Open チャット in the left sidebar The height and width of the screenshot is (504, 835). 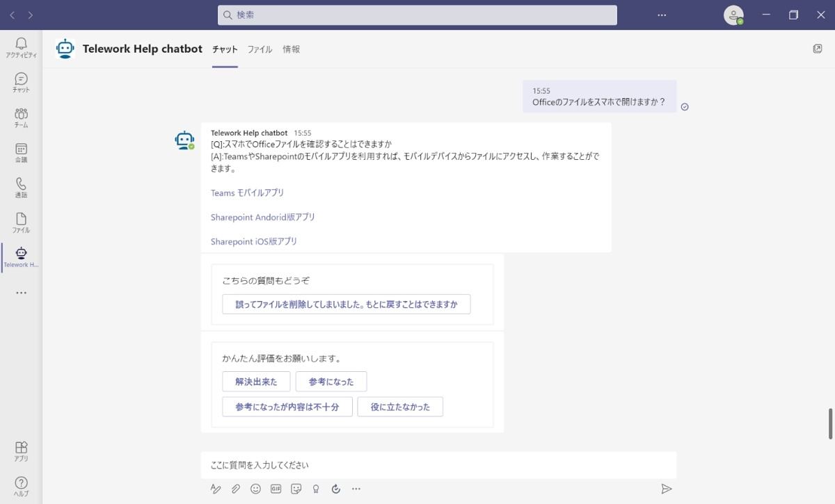21,83
